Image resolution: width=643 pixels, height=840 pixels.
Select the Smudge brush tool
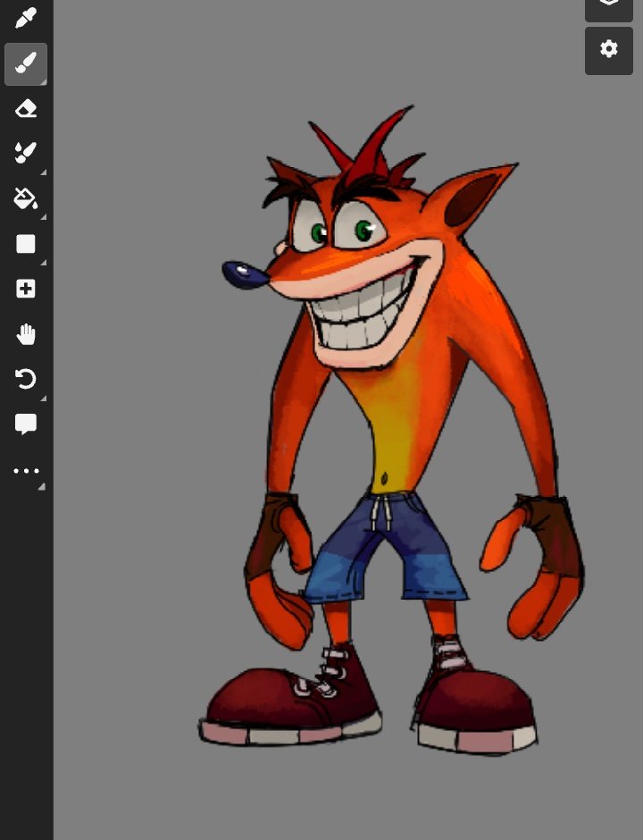pos(26,154)
